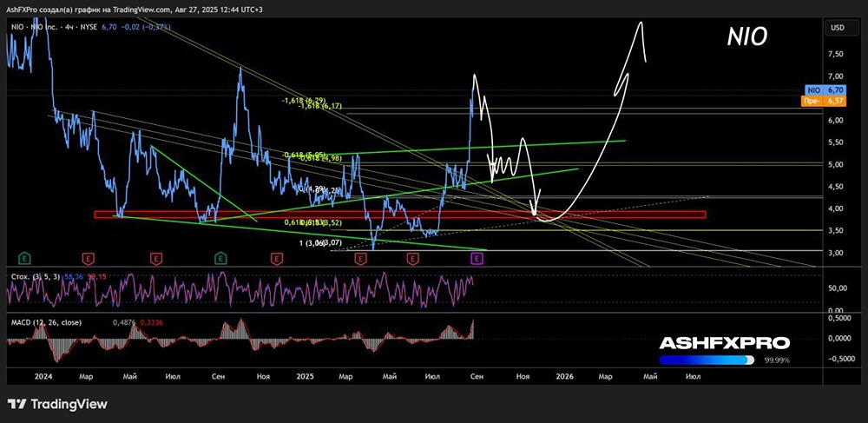
Task: Click the Сен label just before Ноя 2025
Action: point(477,376)
